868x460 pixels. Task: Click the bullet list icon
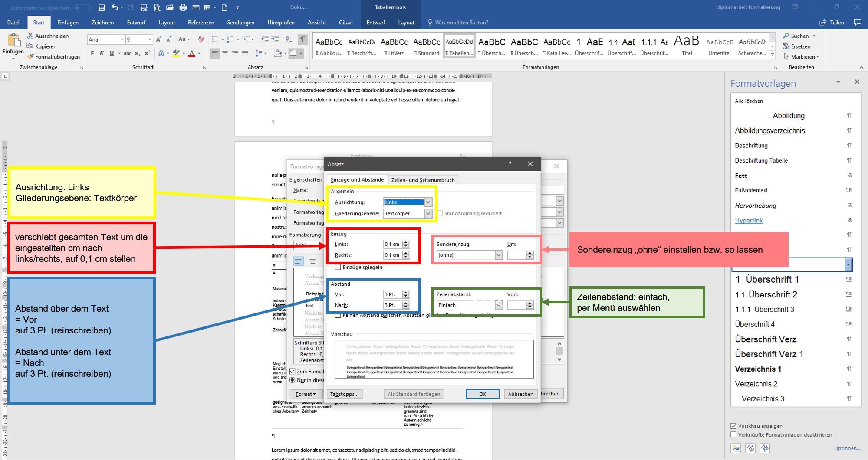coord(215,39)
